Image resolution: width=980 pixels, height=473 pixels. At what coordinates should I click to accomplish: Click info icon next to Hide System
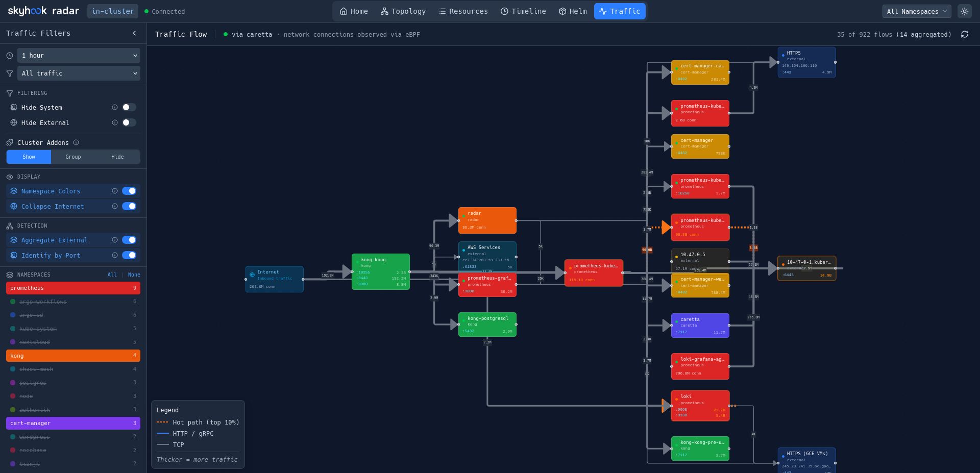coord(115,107)
